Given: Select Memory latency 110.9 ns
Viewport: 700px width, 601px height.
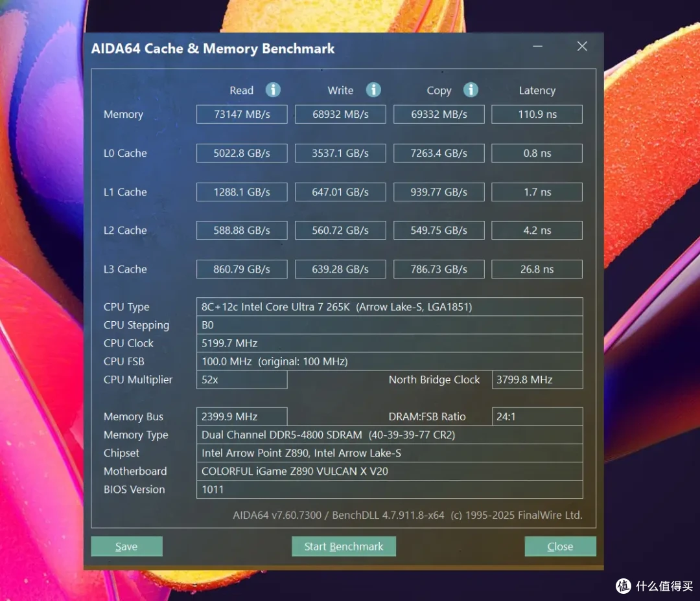Looking at the screenshot, I should [537, 114].
